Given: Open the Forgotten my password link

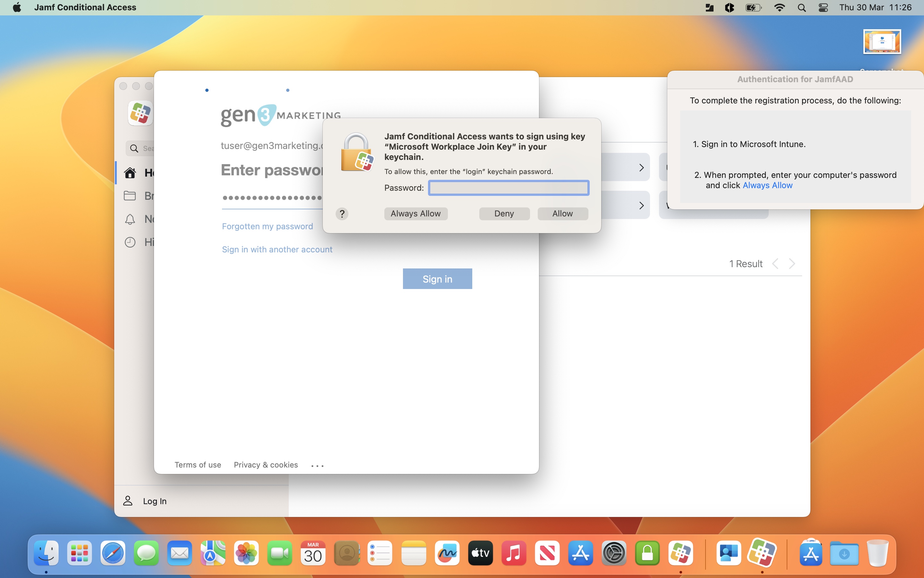Looking at the screenshot, I should pos(267,226).
